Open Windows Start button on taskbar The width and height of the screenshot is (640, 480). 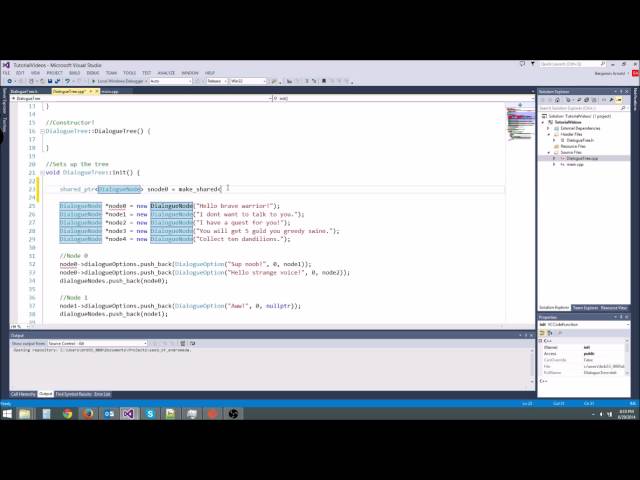point(7,414)
